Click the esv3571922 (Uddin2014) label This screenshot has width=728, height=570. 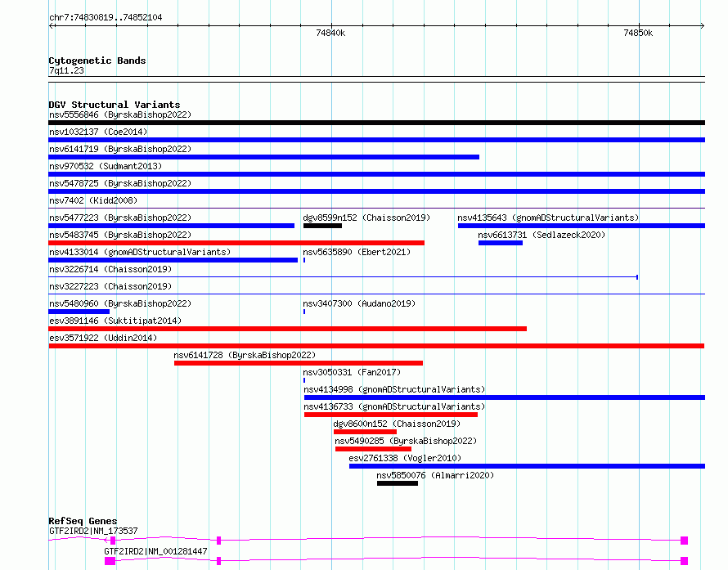[103, 338]
